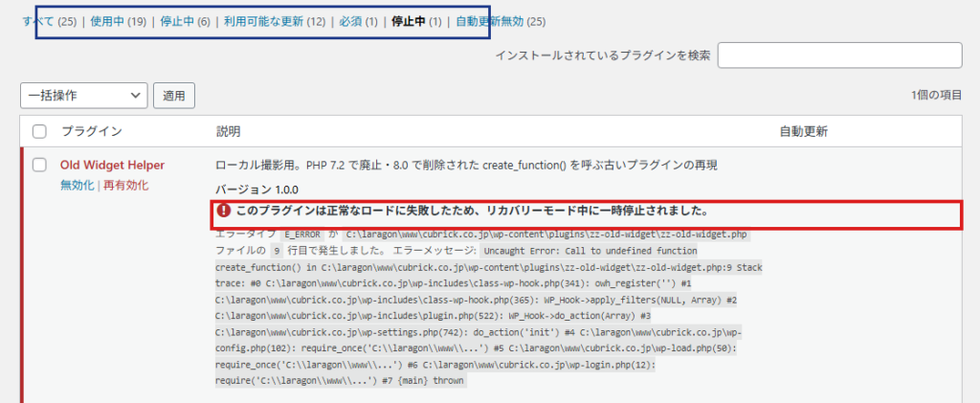This screenshot has width=980, height=403.
Task: Click the バージョン 1.0.0 text
Action: pyautogui.click(x=256, y=190)
